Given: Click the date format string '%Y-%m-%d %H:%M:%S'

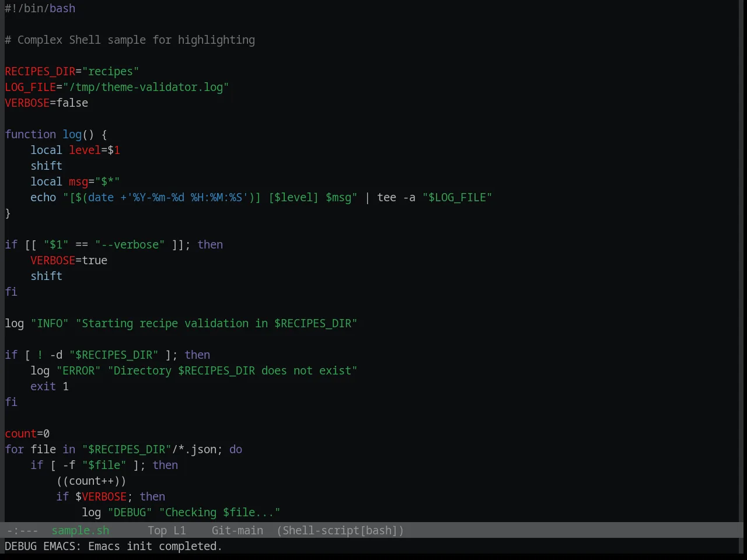Looking at the screenshot, I should coord(187,197).
